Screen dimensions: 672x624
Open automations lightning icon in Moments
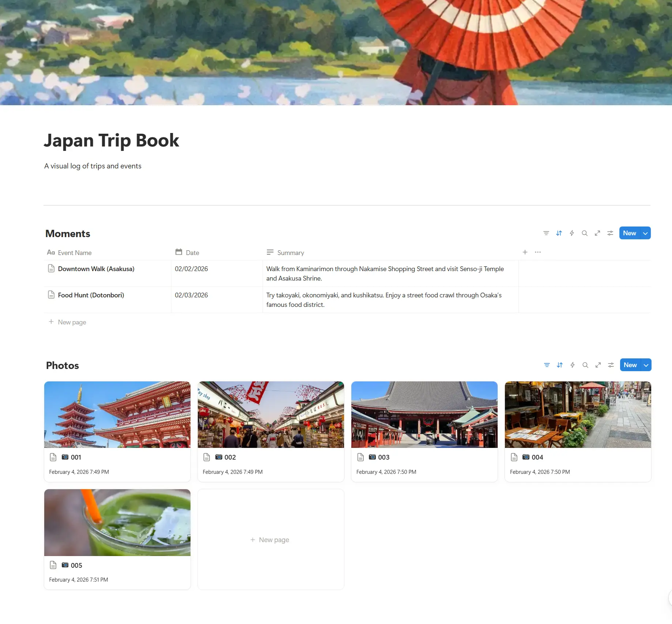pos(572,233)
